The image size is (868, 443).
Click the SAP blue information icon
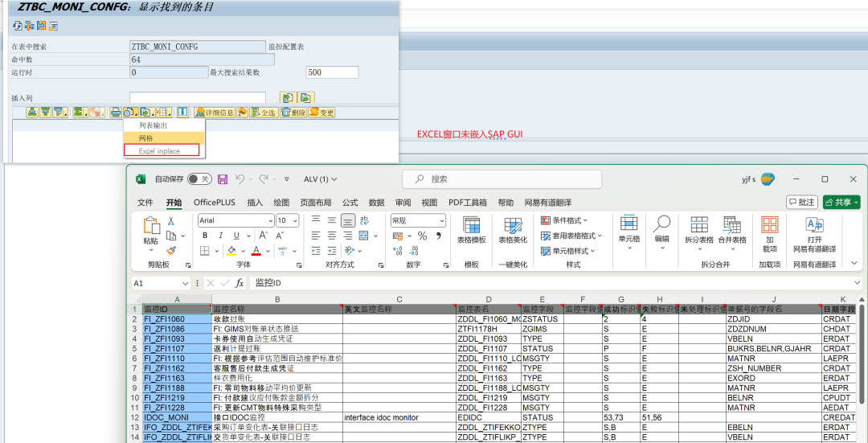pyautogui.click(x=182, y=113)
